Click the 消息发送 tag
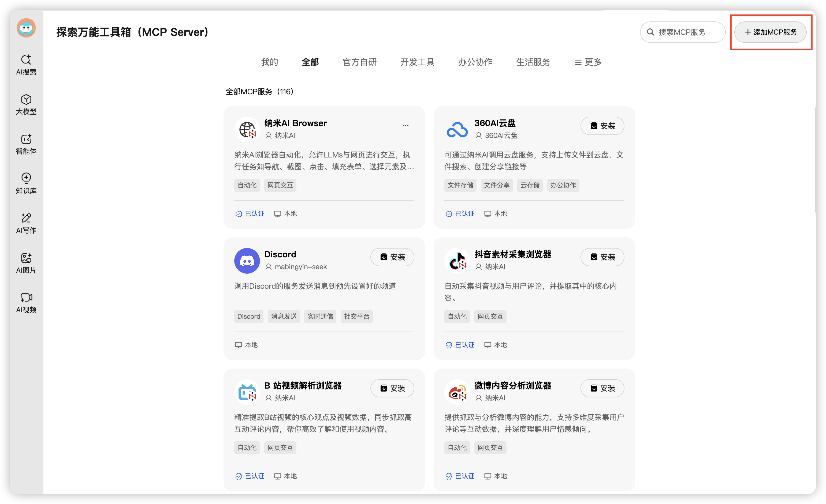This screenshot has width=826, height=504. [284, 317]
